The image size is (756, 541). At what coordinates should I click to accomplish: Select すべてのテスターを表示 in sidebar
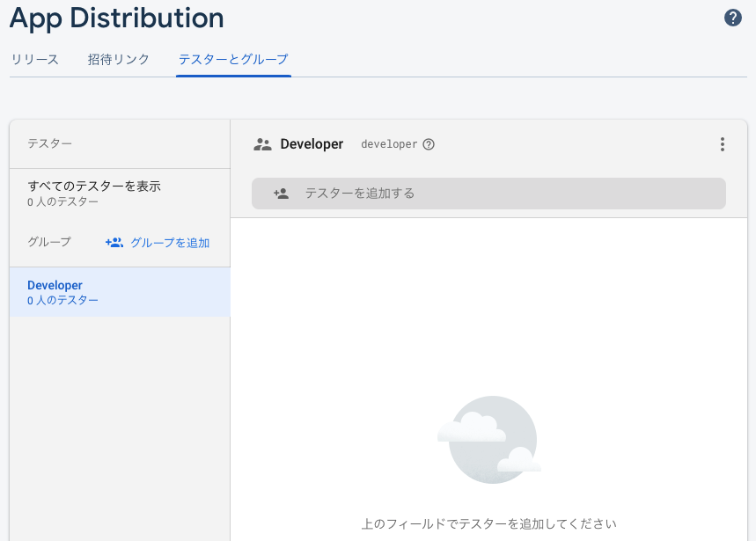click(x=120, y=194)
